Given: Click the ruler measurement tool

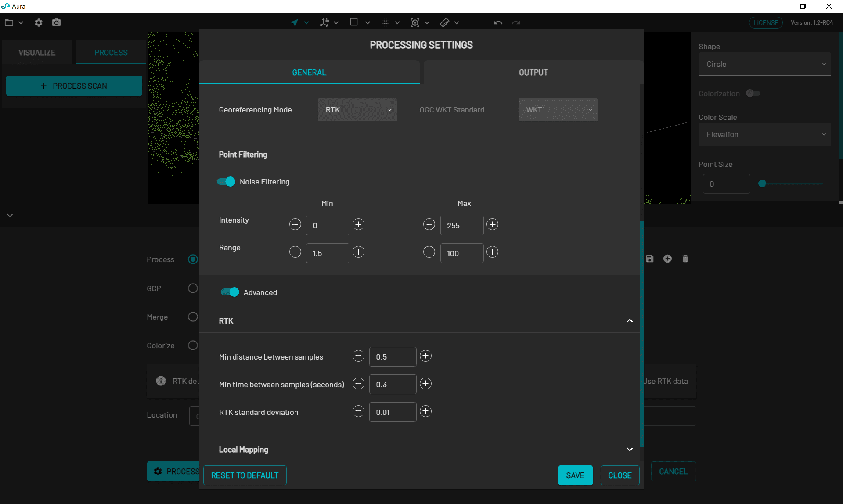Looking at the screenshot, I should tap(445, 22).
